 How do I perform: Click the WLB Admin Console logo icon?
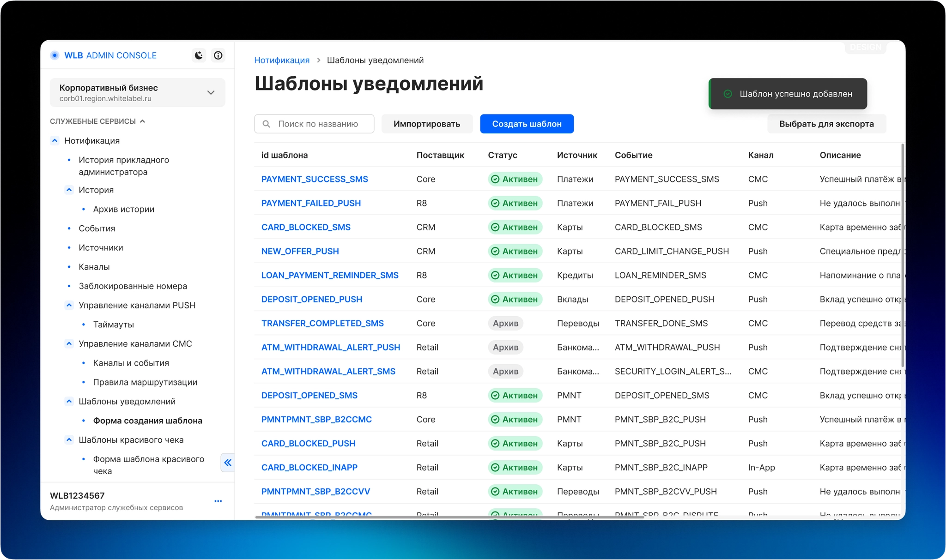coord(55,55)
